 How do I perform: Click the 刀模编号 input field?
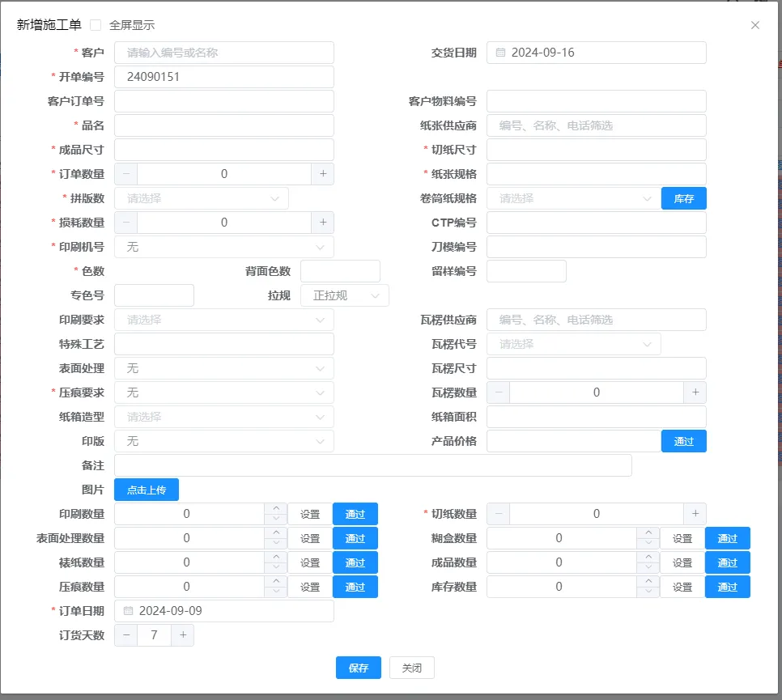pyautogui.click(x=597, y=247)
